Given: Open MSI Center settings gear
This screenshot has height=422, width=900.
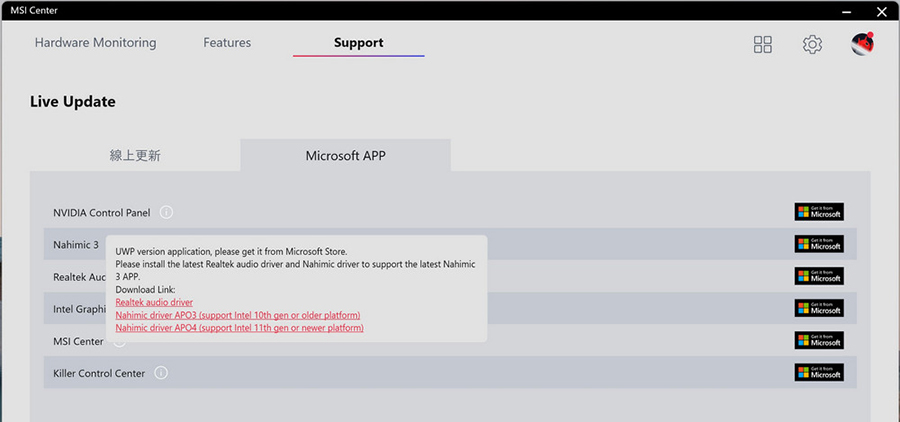Looking at the screenshot, I should coord(812,44).
